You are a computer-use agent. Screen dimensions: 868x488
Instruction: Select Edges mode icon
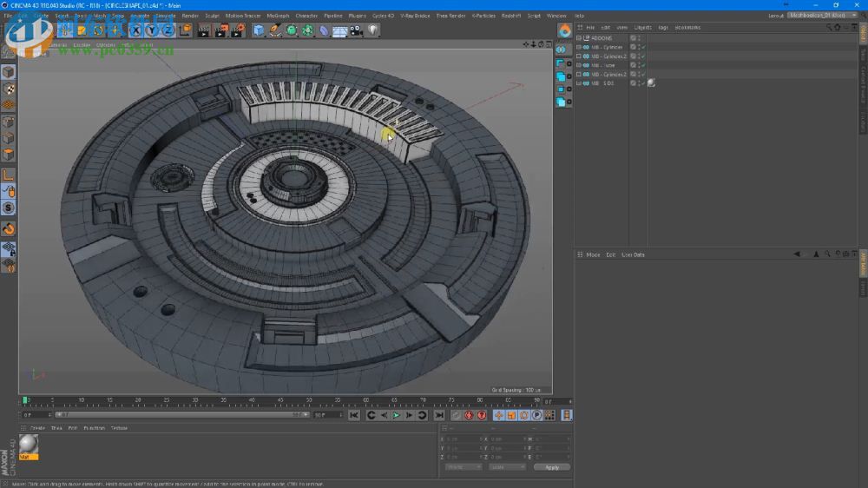click(9, 138)
